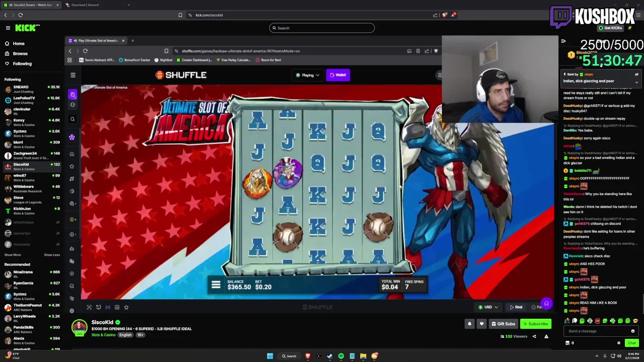Open Nightbot bookmark
Image resolution: width=644 pixels, height=362 pixels.
pos(163,60)
